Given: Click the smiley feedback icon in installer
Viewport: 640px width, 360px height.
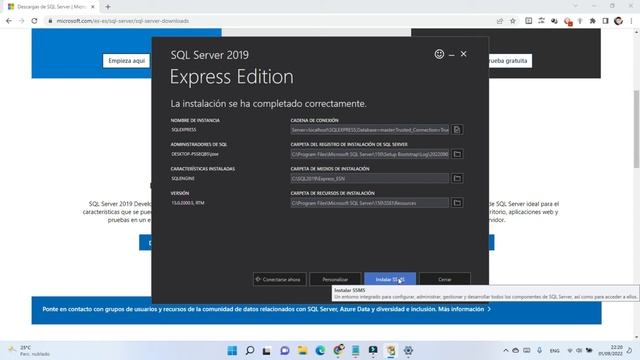Looking at the screenshot, I should click(439, 54).
